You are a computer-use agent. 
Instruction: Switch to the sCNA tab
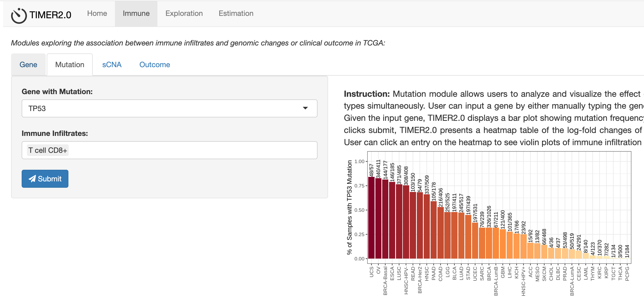(x=112, y=65)
